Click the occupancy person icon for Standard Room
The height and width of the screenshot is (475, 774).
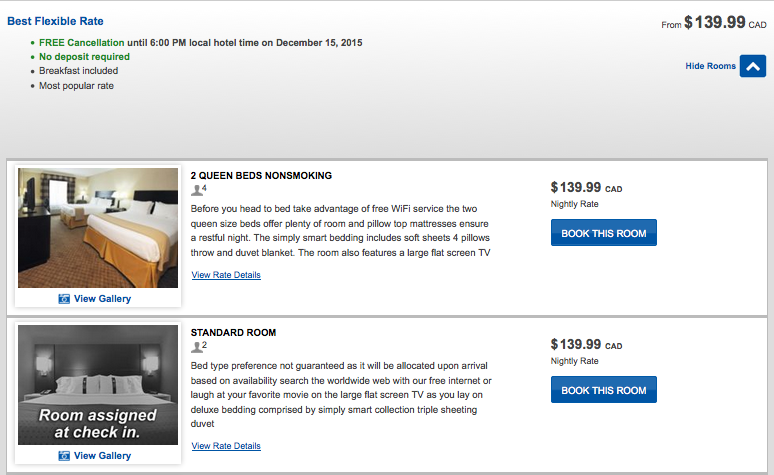tap(197, 347)
